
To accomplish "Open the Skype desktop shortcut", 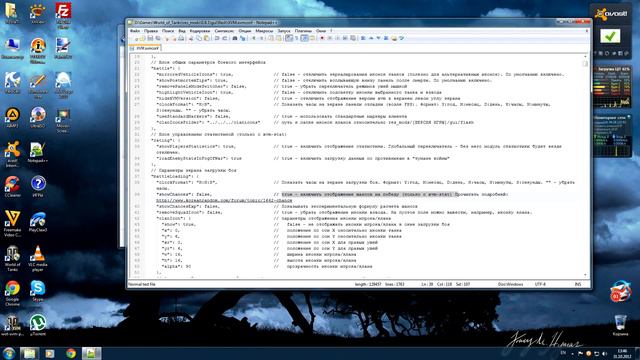I will pos(38,291).
